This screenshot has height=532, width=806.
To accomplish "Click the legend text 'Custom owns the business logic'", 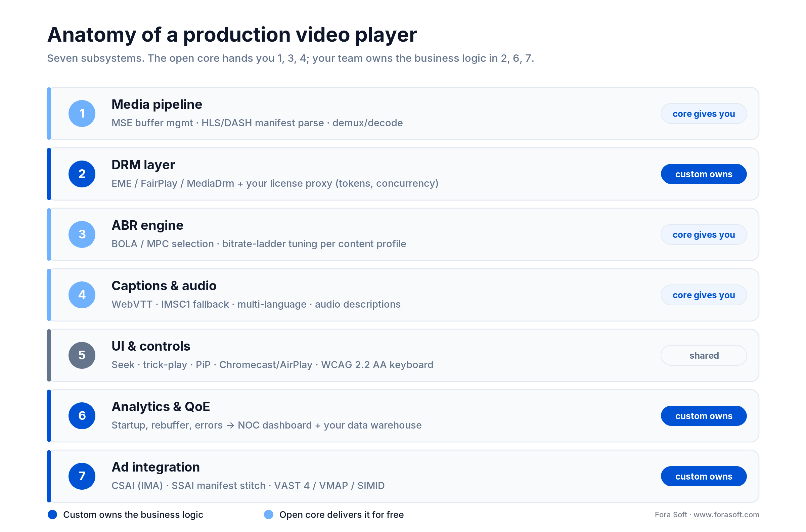I will point(133,515).
